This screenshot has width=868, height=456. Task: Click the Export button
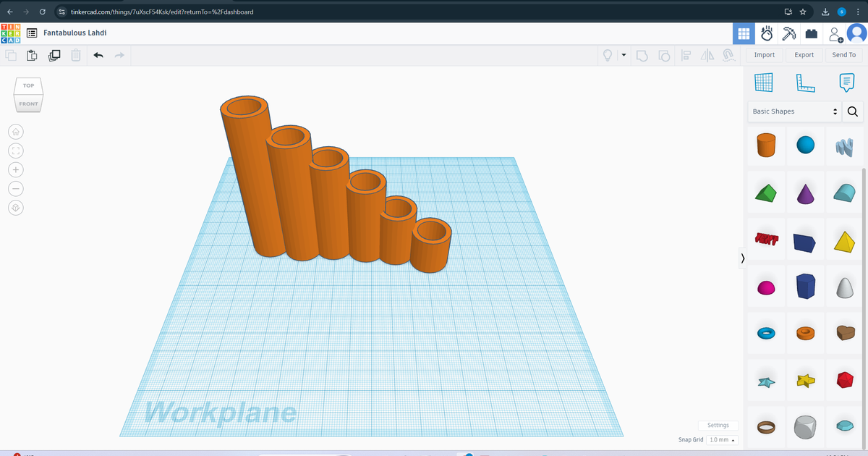tap(804, 55)
